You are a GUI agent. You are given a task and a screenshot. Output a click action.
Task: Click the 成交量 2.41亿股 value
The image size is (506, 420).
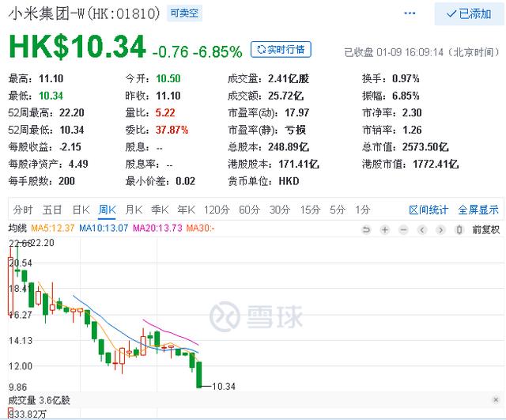click(x=289, y=78)
